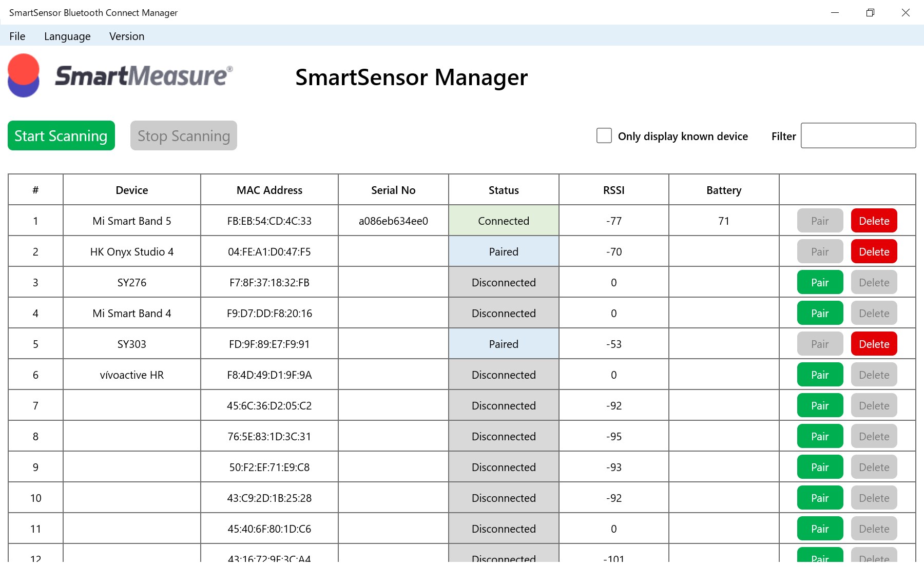Select the Connected status cell
The image size is (924, 585).
(503, 221)
